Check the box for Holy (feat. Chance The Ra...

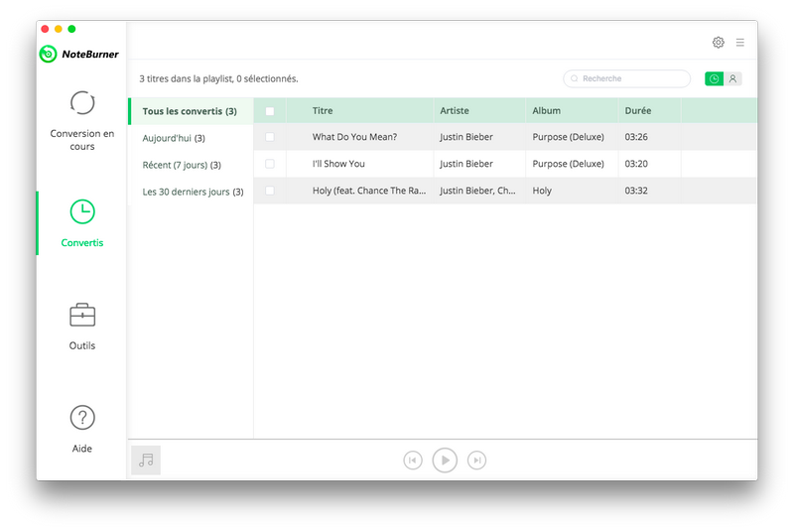pos(270,191)
